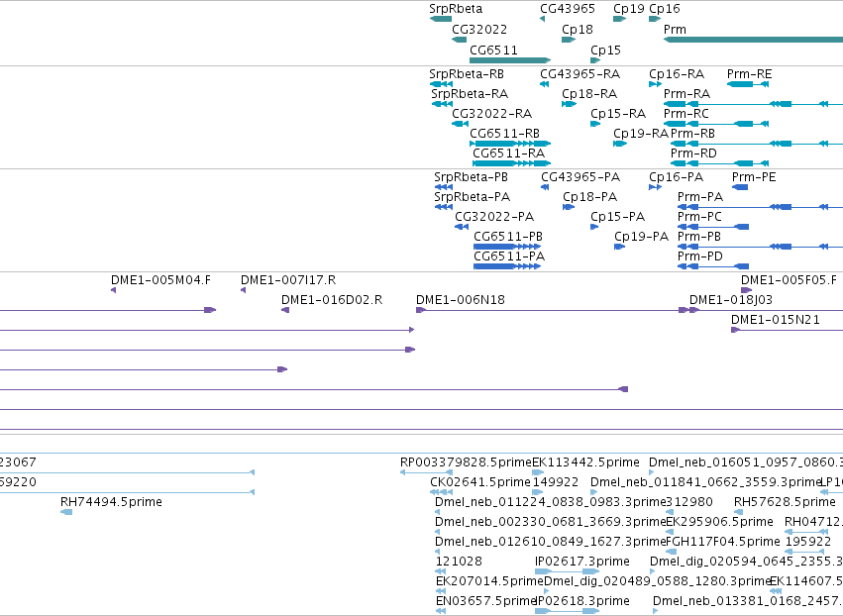Click protein Prm-PD

(713, 266)
